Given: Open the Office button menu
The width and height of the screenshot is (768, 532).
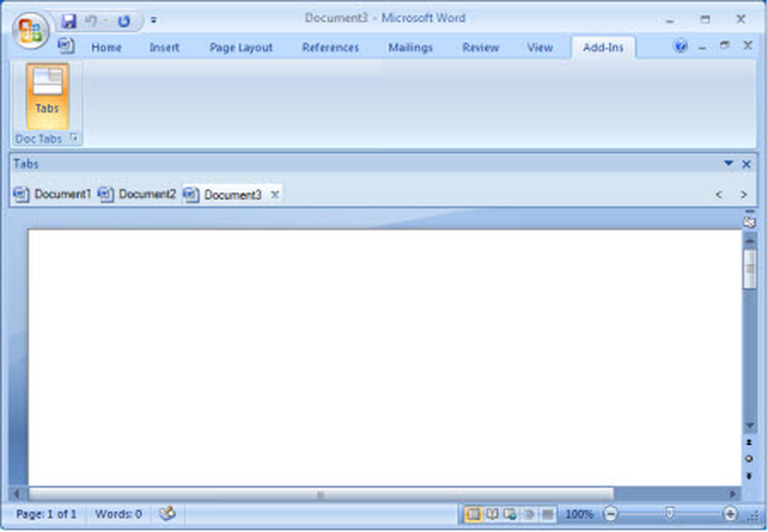Looking at the screenshot, I should pyautogui.click(x=30, y=30).
